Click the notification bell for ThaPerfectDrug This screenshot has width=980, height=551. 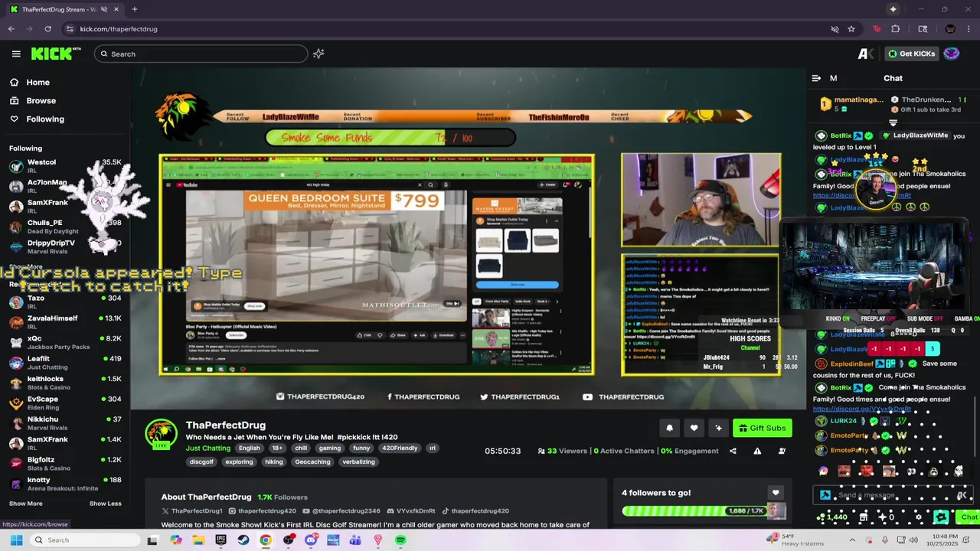pyautogui.click(x=669, y=428)
